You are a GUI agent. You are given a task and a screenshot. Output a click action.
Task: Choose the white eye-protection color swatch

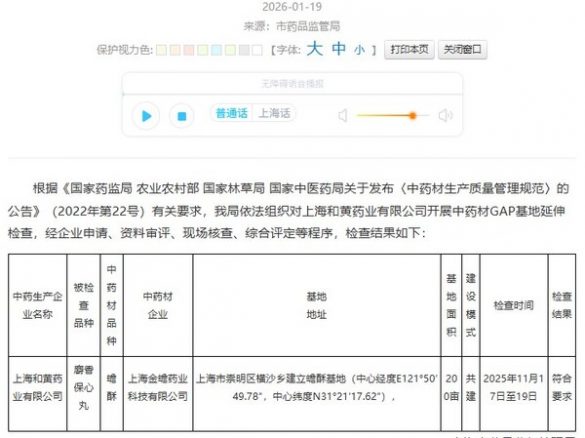click(x=257, y=50)
